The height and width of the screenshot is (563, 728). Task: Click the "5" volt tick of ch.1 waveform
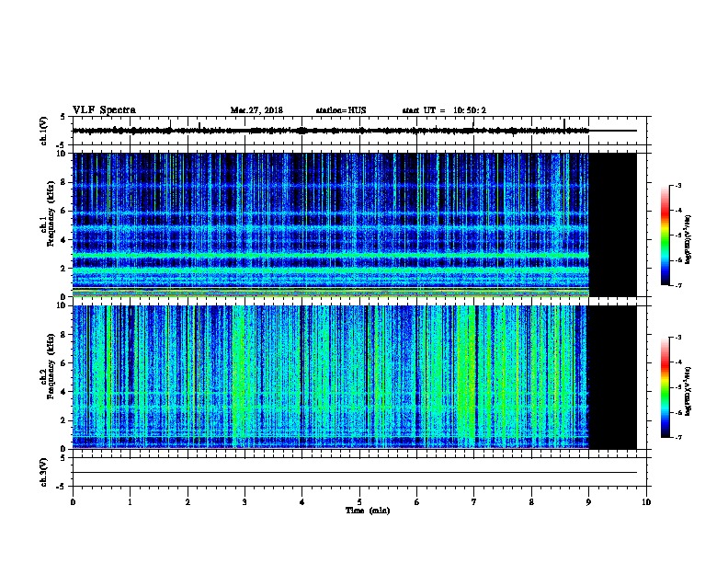[x=63, y=117]
